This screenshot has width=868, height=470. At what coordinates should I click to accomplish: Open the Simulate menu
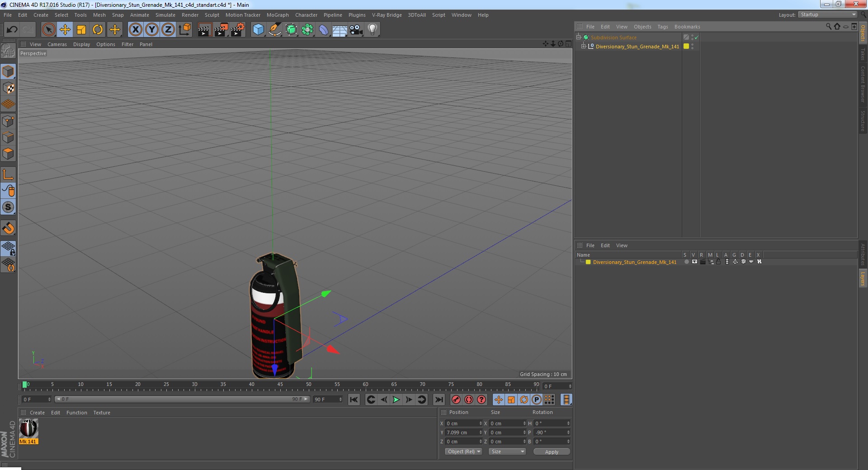pyautogui.click(x=165, y=15)
